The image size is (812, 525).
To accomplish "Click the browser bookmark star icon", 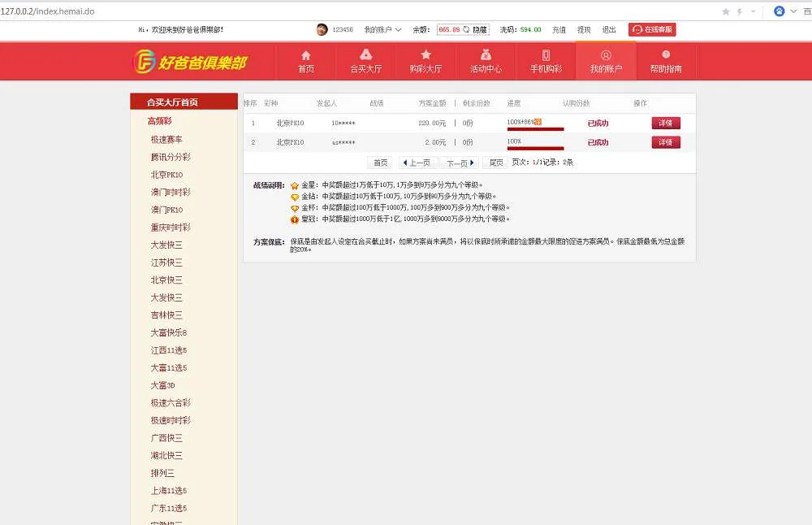I will [725, 11].
